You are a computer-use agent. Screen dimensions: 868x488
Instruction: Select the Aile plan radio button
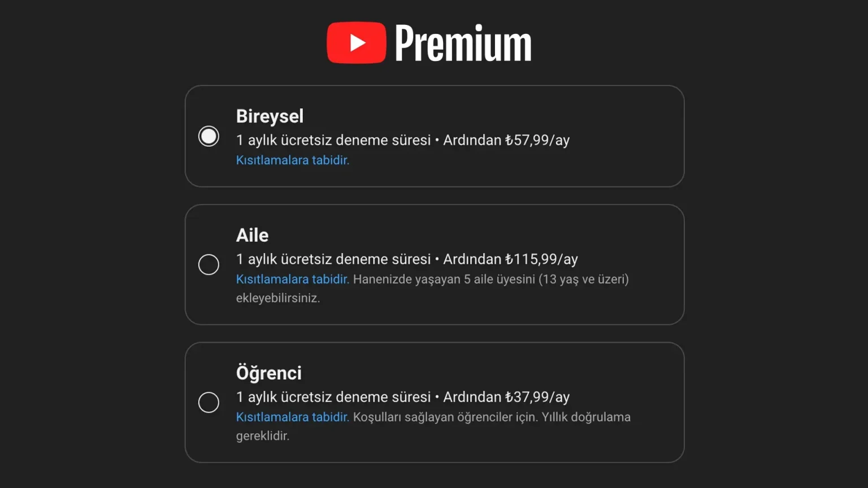(x=209, y=264)
